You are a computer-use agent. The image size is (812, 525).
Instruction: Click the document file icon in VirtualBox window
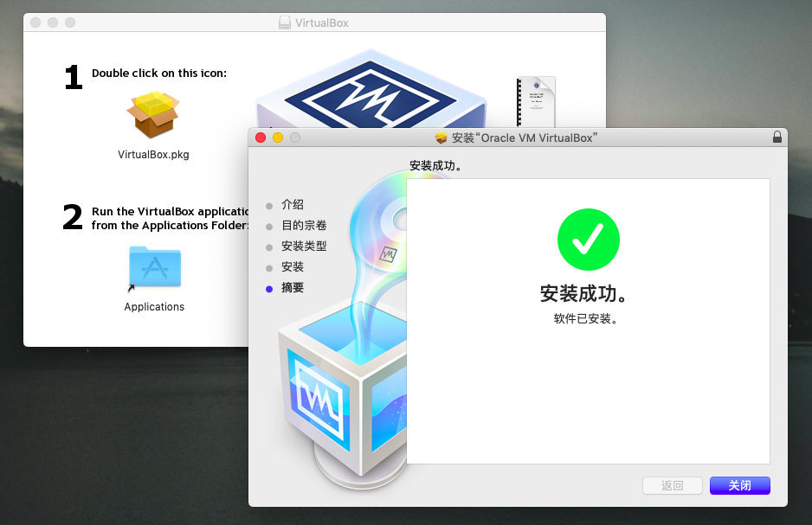click(x=536, y=101)
